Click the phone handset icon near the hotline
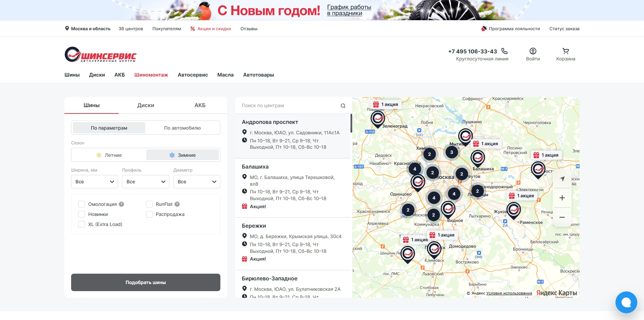644x320 pixels. [504, 51]
